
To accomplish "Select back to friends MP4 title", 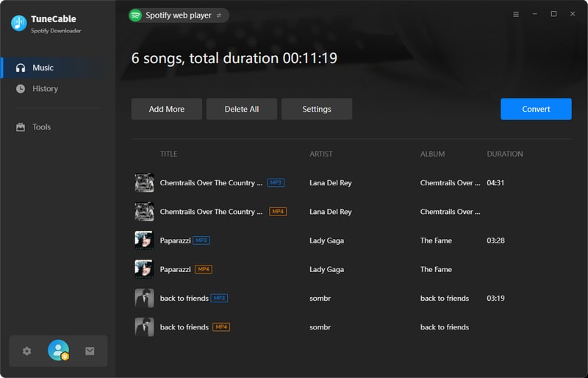I will (184, 327).
